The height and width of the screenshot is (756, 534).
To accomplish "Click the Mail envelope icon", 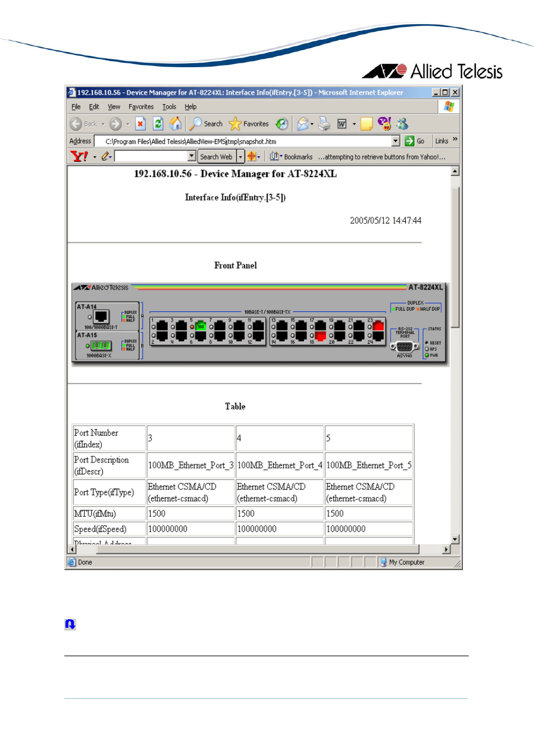I will pos(303,124).
